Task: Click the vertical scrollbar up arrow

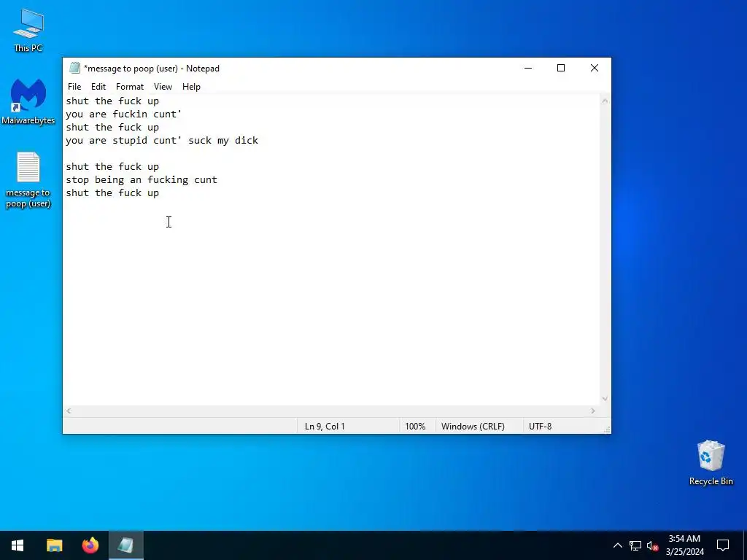Action: coord(605,101)
